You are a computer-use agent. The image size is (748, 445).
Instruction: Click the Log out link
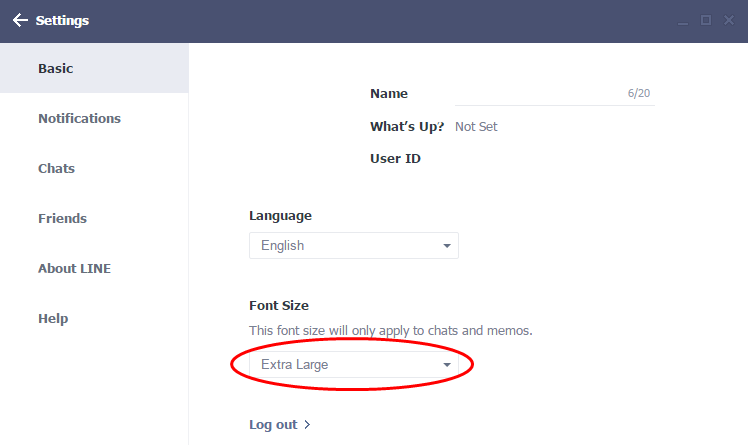click(273, 424)
